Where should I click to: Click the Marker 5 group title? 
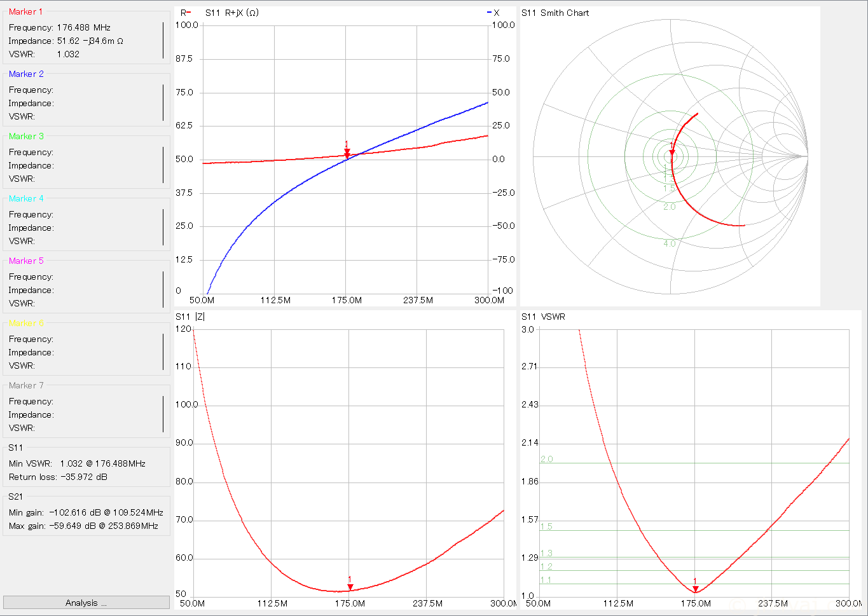coord(26,261)
